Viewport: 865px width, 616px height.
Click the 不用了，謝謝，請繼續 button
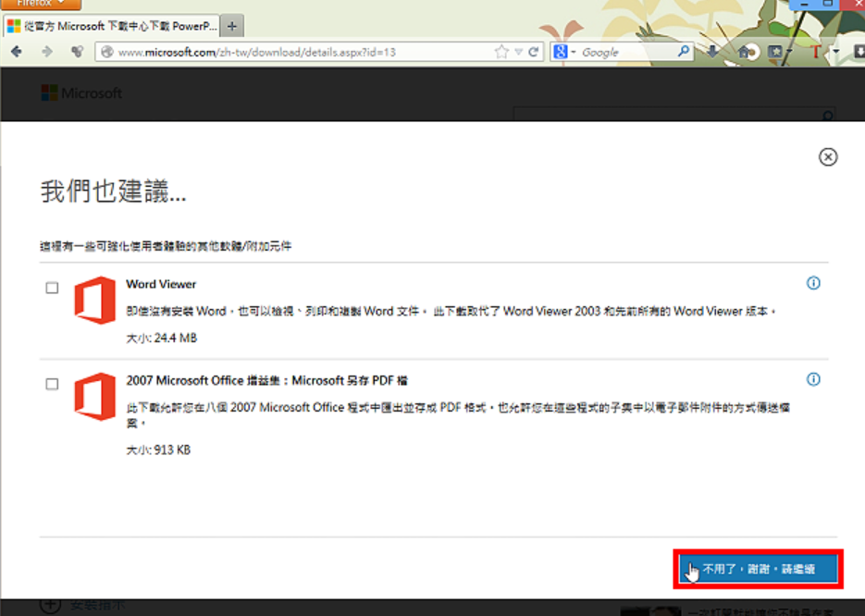point(758,569)
